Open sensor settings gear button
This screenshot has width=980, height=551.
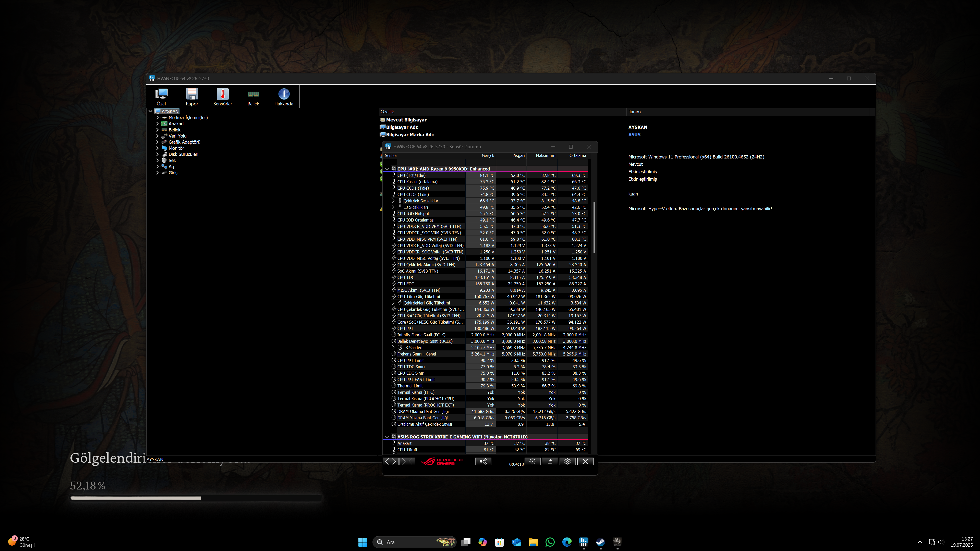[x=568, y=461]
